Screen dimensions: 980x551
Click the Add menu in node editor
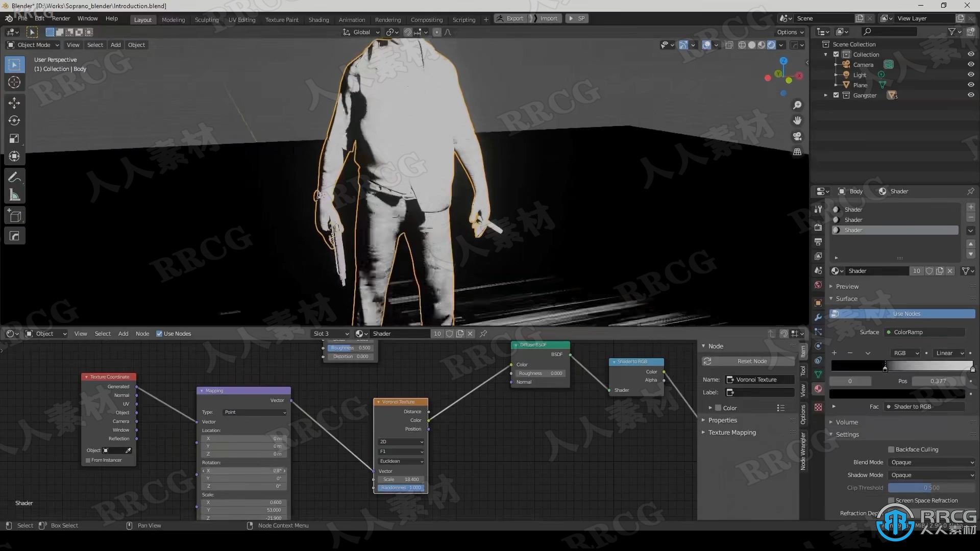(123, 334)
